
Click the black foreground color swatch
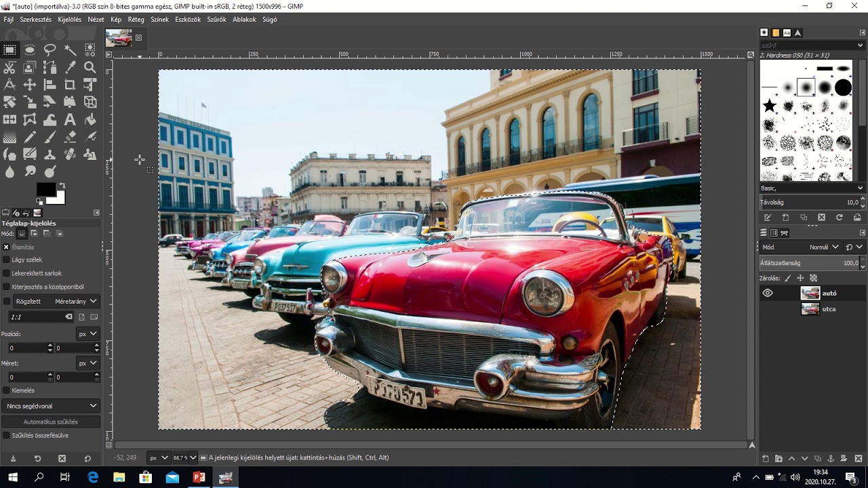pyautogui.click(x=45, y=189)
